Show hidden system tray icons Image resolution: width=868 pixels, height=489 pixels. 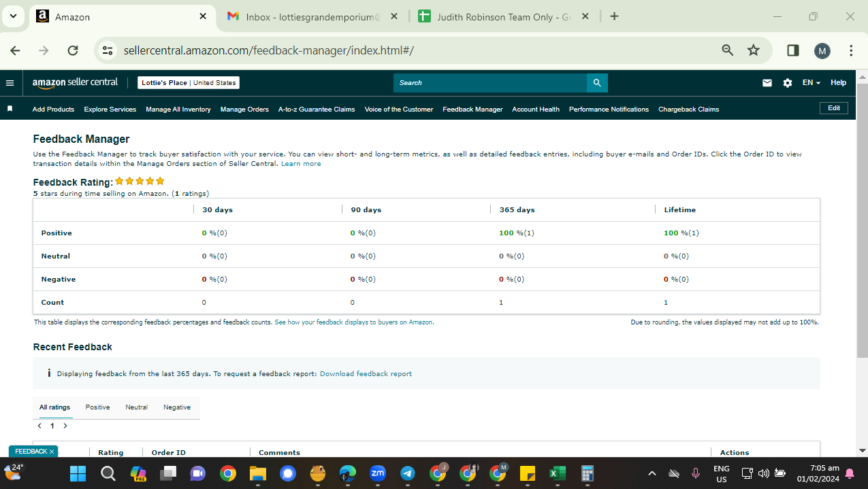click(x=652, y=473)
